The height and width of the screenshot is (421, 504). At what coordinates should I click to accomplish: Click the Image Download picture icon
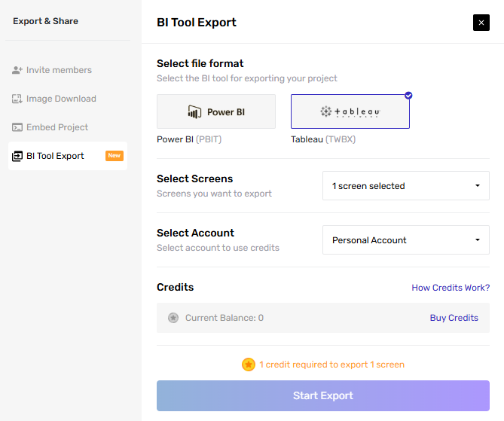tap(17, 99)
